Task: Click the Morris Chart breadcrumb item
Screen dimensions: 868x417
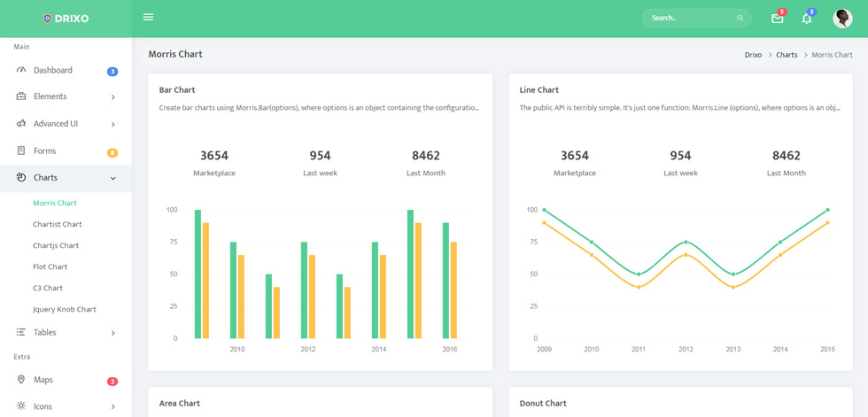Action: click(832, 55)
